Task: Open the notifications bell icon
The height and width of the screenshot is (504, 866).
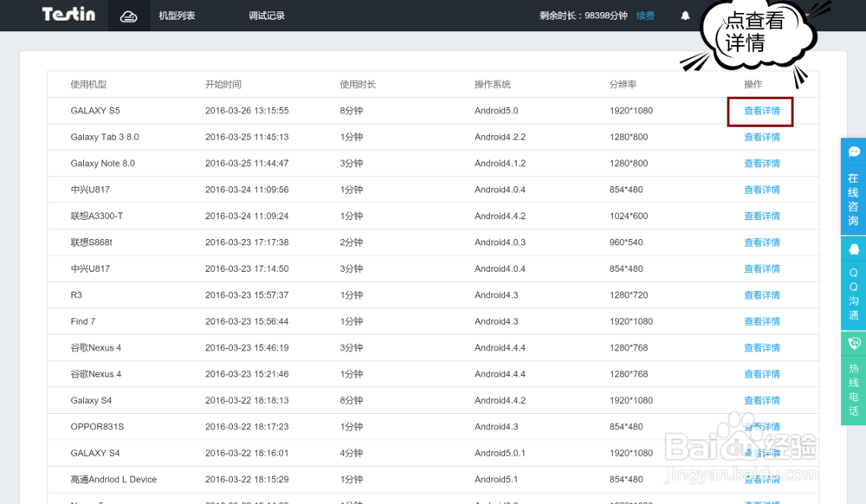Action: point(685,16)
